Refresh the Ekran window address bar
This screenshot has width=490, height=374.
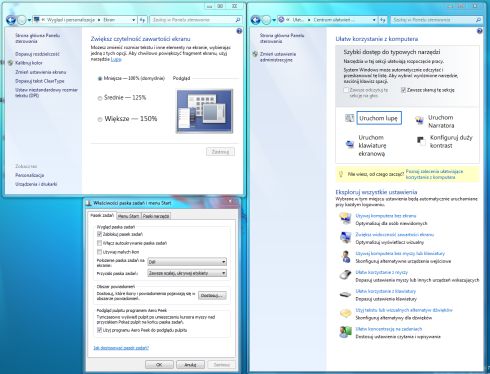[142, 20]
